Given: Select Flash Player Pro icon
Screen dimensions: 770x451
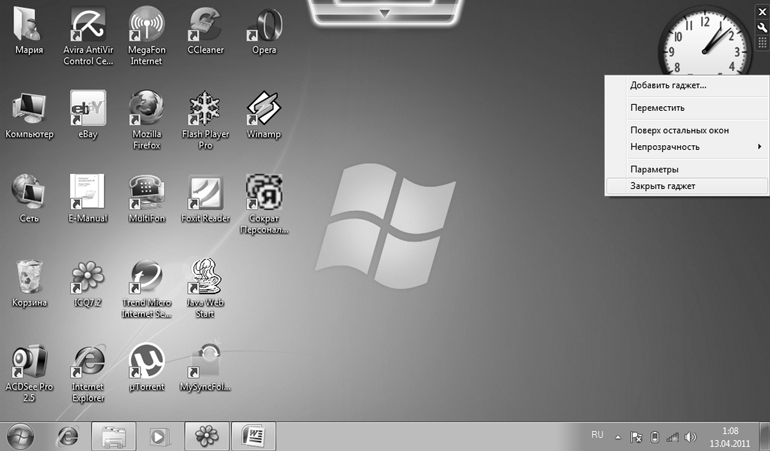Looking at the screenshot, I should (x=205, y=119).
